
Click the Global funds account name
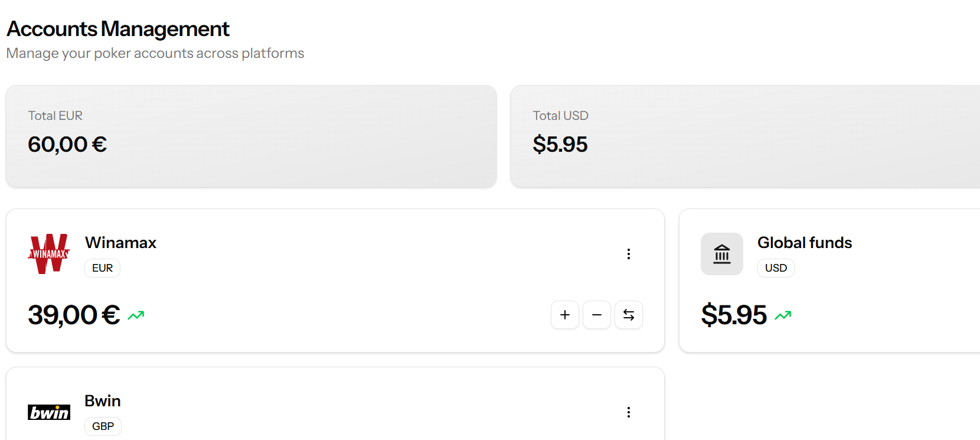tap(805, 243)
